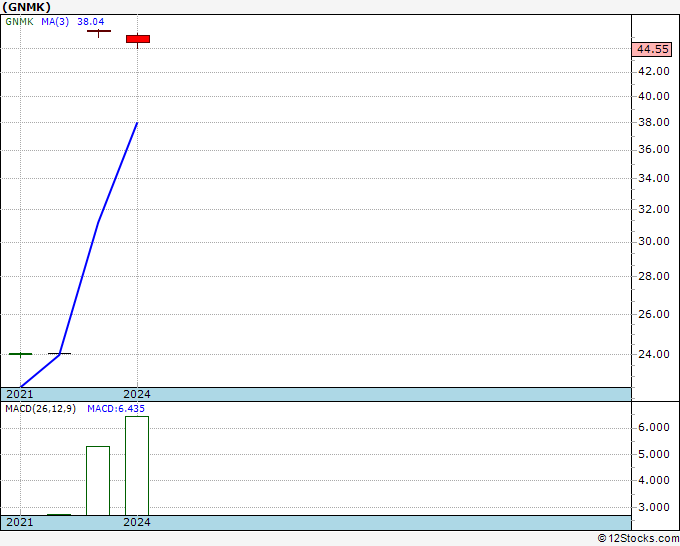
Task: Click the 4.000 MACD axis label
Action: coord(654,481)
